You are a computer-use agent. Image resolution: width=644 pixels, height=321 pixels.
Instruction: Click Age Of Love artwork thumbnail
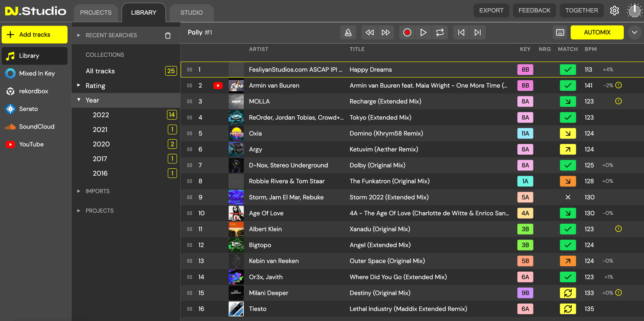pos(236,213)
